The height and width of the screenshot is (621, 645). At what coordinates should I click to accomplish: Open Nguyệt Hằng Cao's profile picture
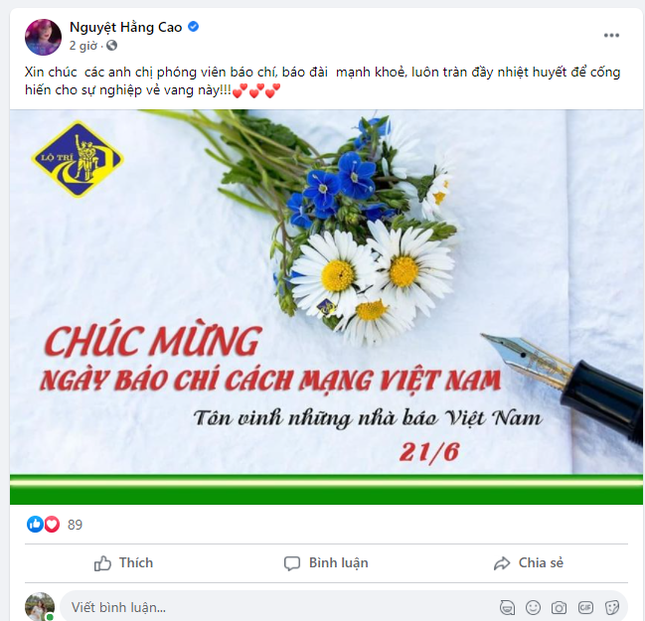tap(43, 37)
